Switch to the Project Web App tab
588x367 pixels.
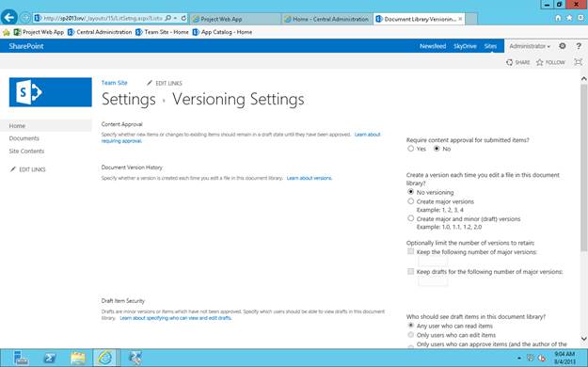(235, 19)
